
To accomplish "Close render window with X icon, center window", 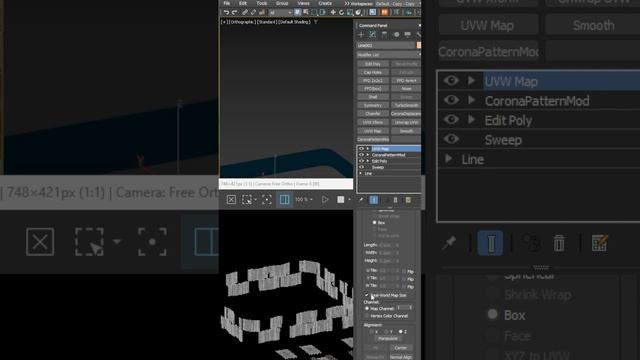I will [x=231, y=200].
